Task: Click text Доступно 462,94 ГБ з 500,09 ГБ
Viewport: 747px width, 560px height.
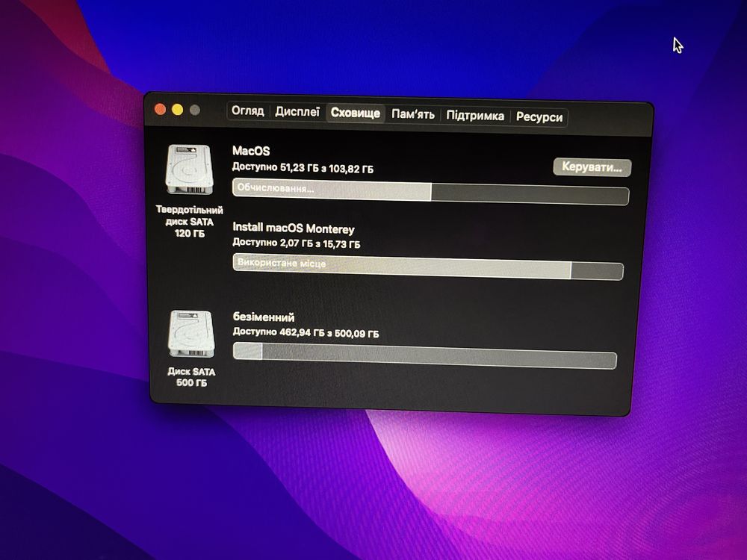Action: click(306, 332)
